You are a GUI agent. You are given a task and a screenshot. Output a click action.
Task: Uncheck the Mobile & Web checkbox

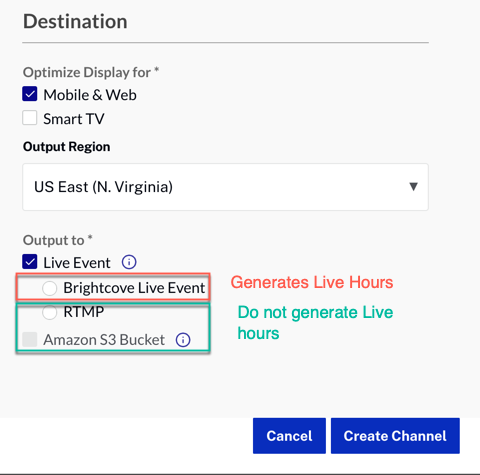(x=30, y=94)
